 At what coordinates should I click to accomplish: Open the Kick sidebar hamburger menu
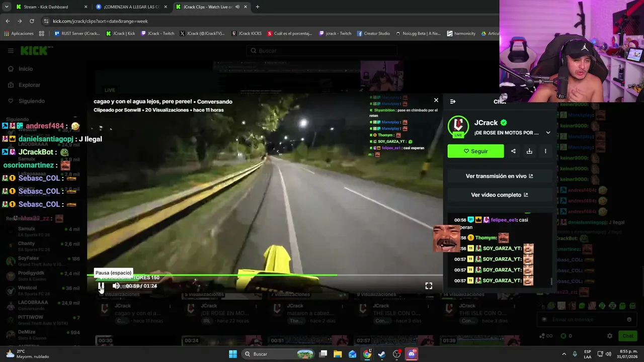click(11, 51)
